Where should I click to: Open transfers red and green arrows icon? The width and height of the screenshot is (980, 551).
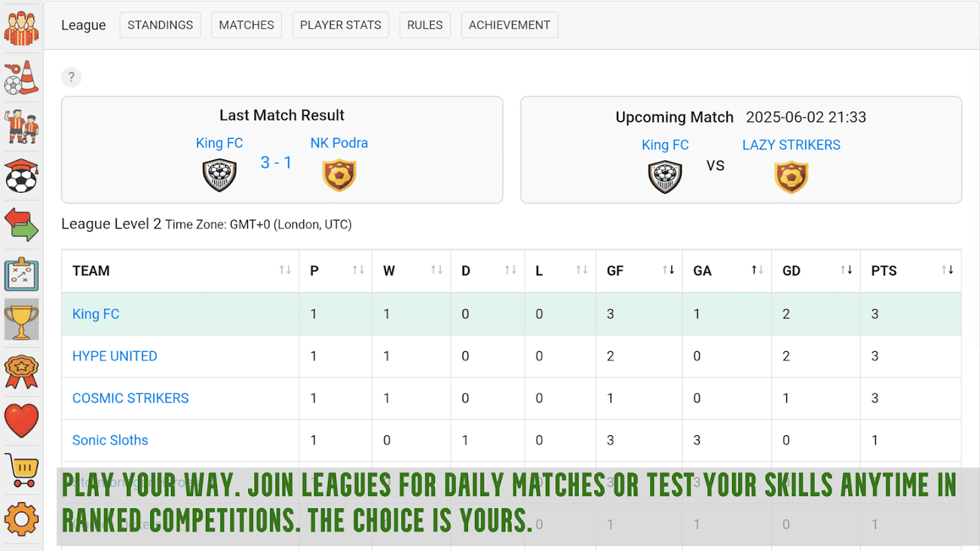point(21,225)
